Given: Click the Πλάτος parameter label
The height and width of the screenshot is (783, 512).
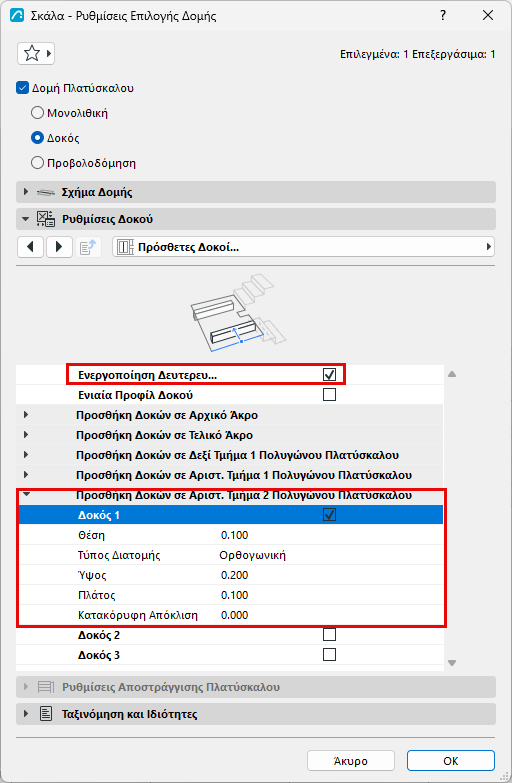Looking at the screenshot, I should (x=96, y=595).
